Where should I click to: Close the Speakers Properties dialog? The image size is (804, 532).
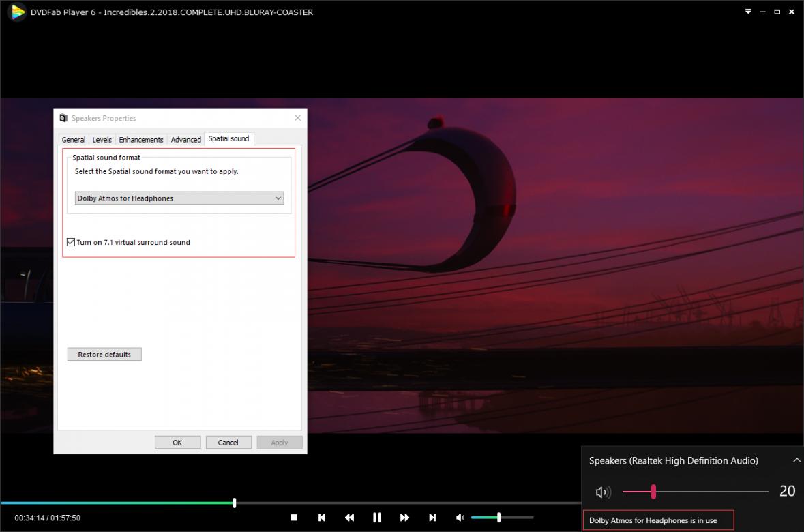pyautogui.click(x=297, y=118)
